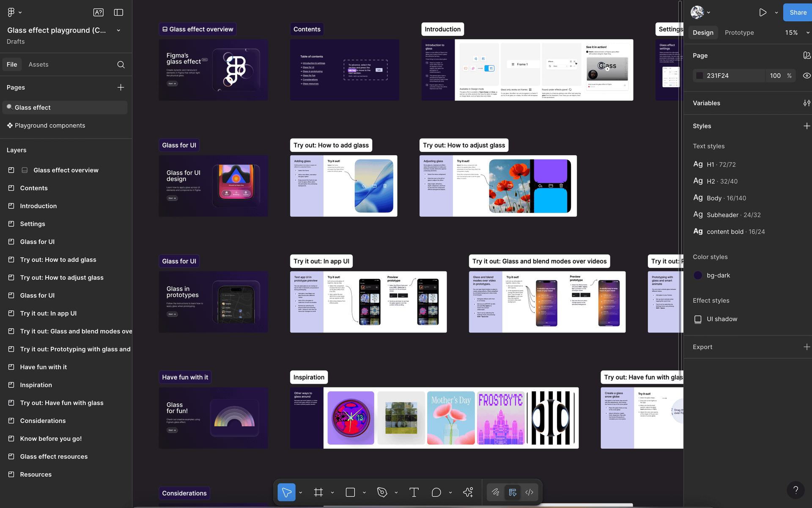This screenshot has width=812, height=508.
Task: Click the 231F24 page color swatch
Action: pyautogui.click(x=700, y=76)
